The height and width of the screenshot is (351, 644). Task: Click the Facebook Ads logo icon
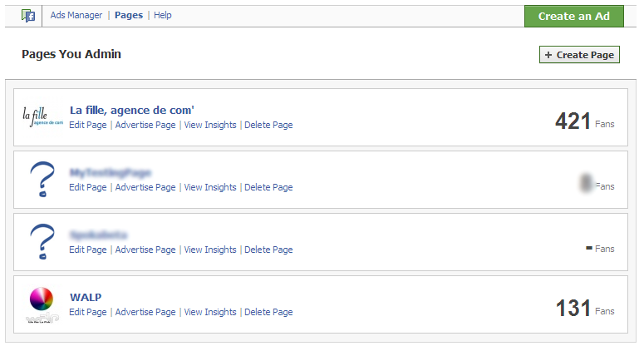[28, 16]
